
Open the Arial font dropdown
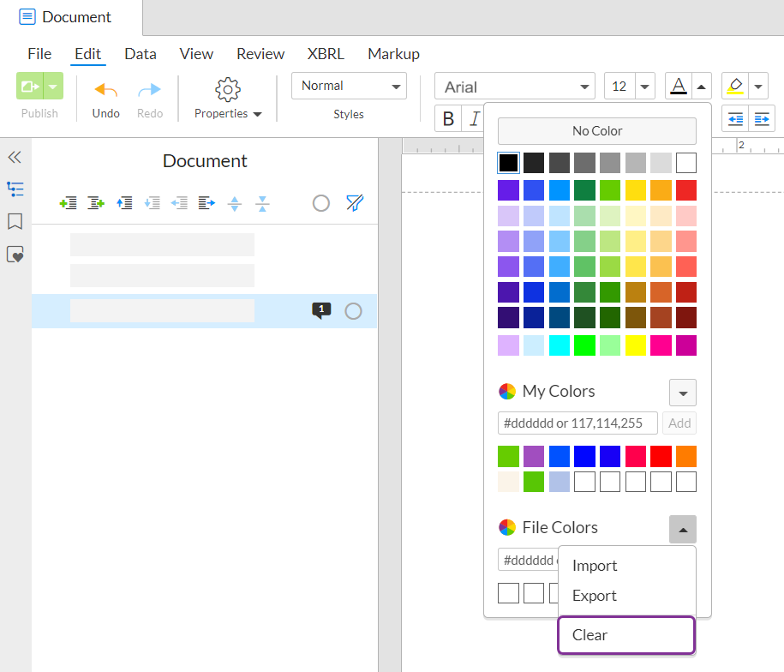click(514, 87)
